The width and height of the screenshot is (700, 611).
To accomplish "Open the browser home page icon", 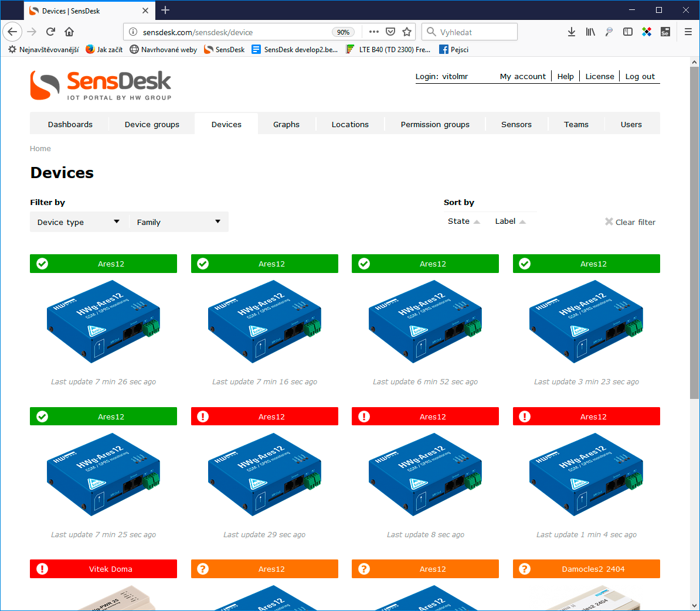I will point(69,32).
